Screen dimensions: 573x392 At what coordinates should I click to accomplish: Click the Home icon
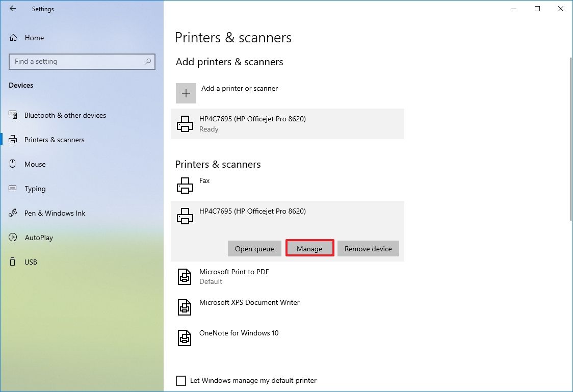click(x=14, y=37)
